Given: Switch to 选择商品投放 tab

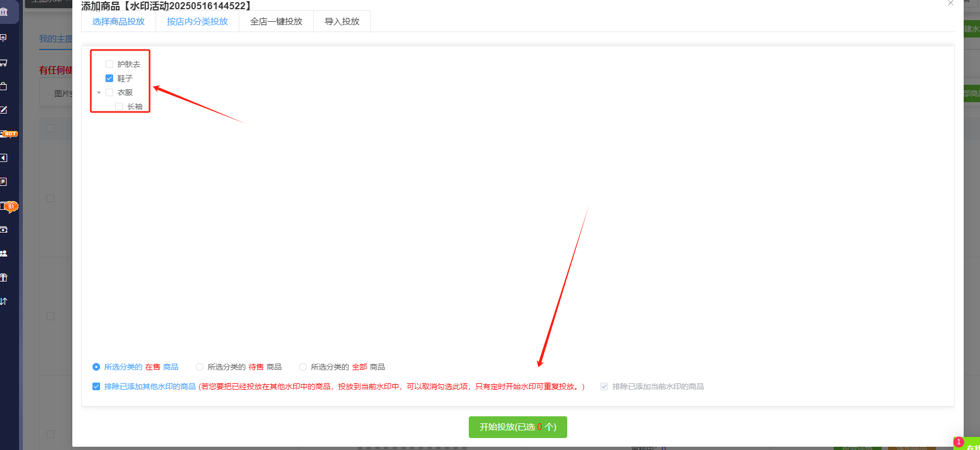Looking at the screenshot, I should pos(119,22).
